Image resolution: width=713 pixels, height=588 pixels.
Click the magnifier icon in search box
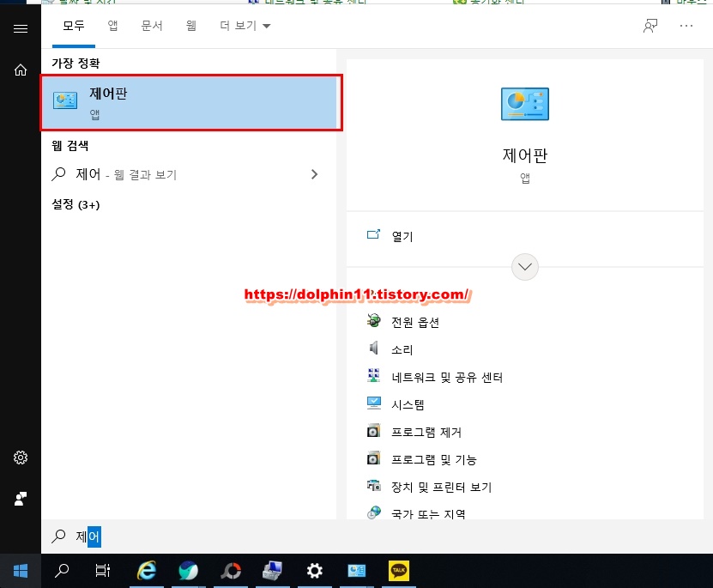(x=58, y=536)
